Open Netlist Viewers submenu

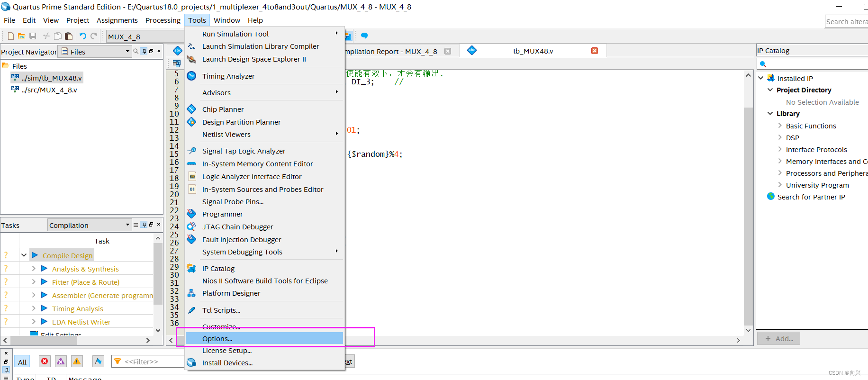tap(264, 134)
